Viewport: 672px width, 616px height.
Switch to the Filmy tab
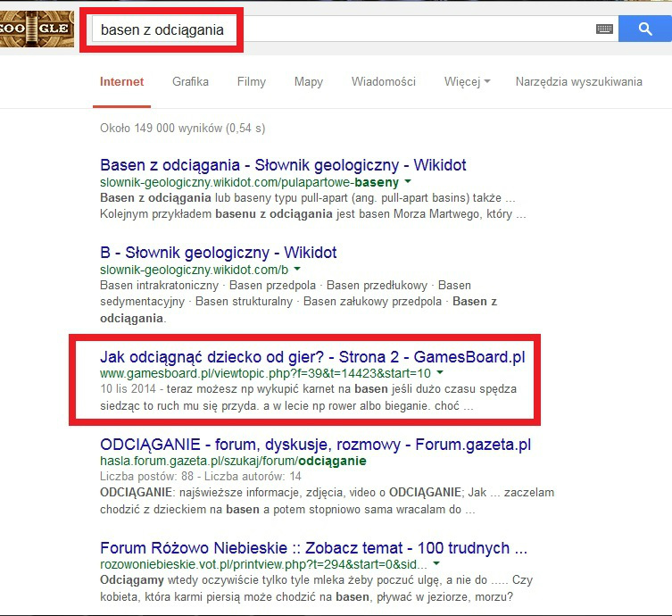pos(252,81)
